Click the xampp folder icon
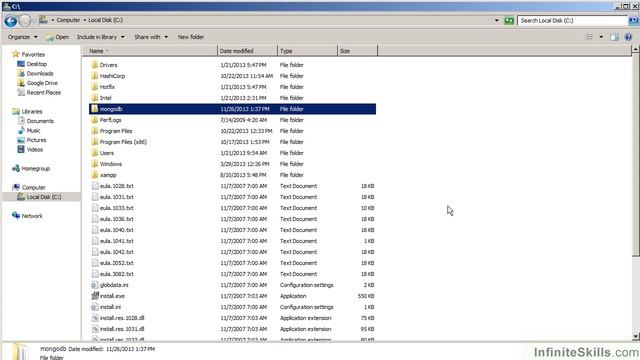640x360 pixels. click(x=95, y=175)
